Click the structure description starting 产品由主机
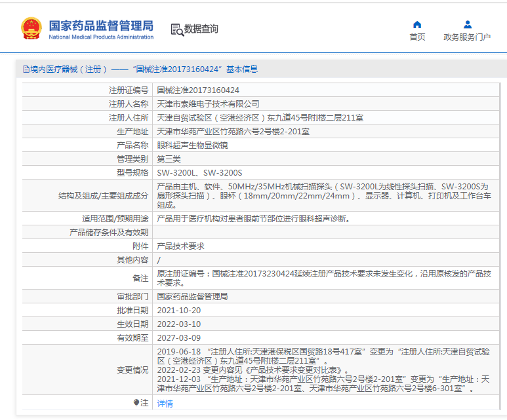The height and width of the screenshot is (420, 507). click(324, 195)
